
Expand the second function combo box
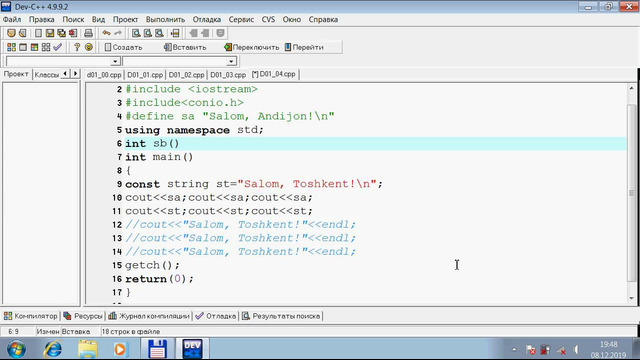click(231, 61)
